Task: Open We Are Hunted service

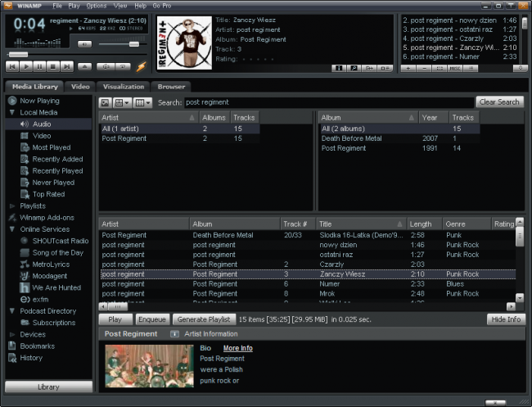Action: coord(56,288)
